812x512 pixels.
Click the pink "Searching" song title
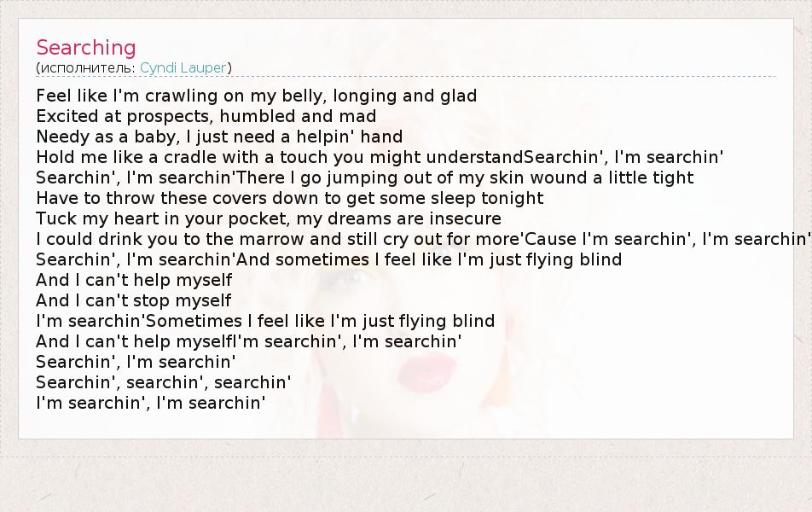86,47
